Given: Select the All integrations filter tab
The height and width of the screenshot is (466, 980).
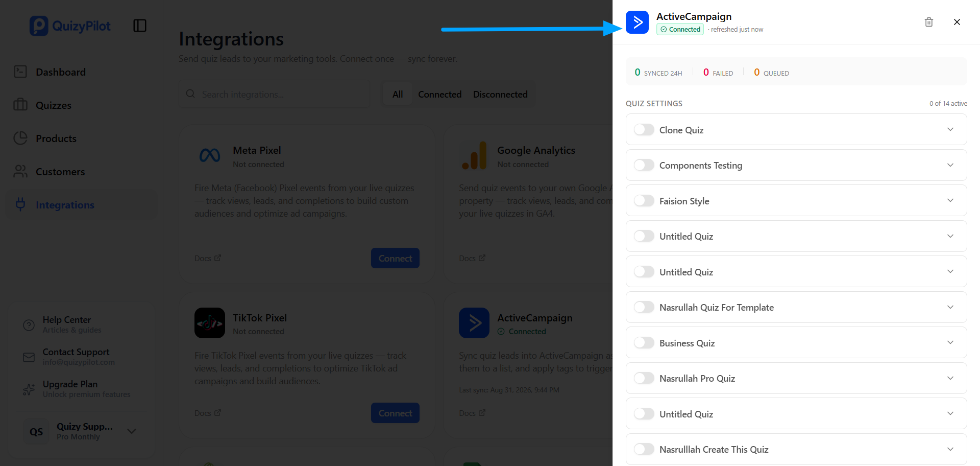Looking at the screenshot, I should pos(398,95).
